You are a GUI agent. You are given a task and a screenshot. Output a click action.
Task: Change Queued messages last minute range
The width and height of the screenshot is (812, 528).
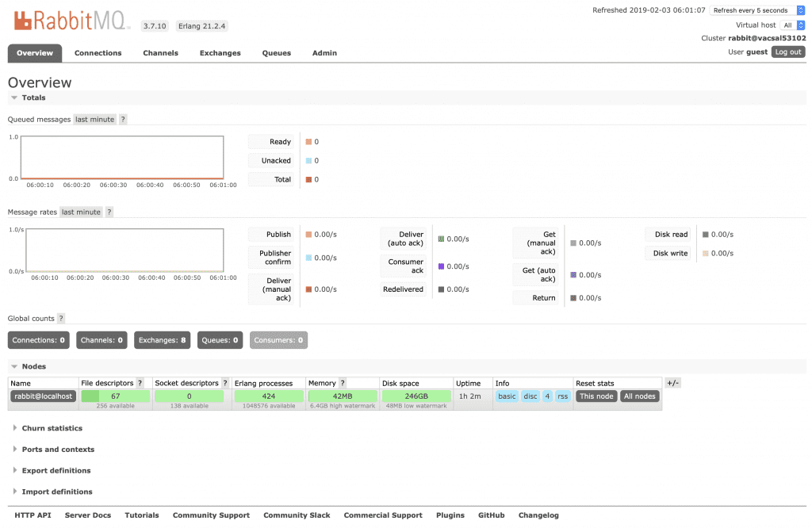coord(95,120)
